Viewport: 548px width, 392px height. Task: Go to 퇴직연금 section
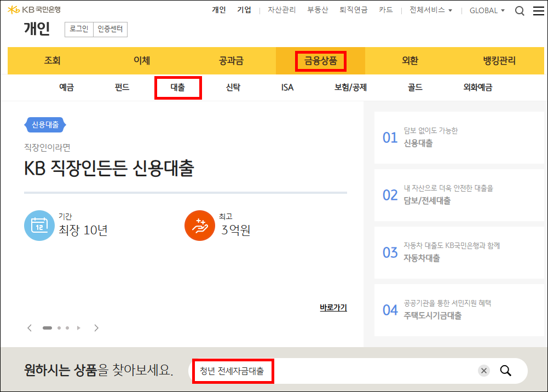pyautogui.click(x=353, y=10)
